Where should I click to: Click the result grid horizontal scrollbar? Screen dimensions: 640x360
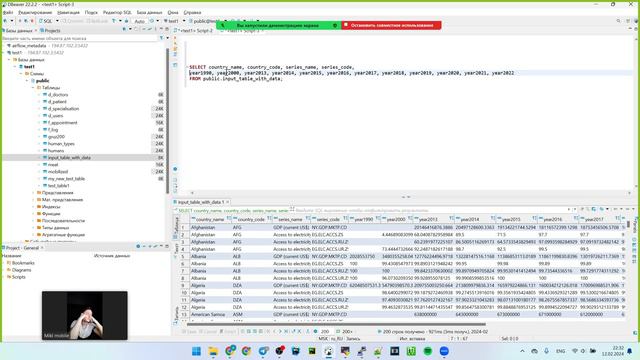(x=336, y=324)
